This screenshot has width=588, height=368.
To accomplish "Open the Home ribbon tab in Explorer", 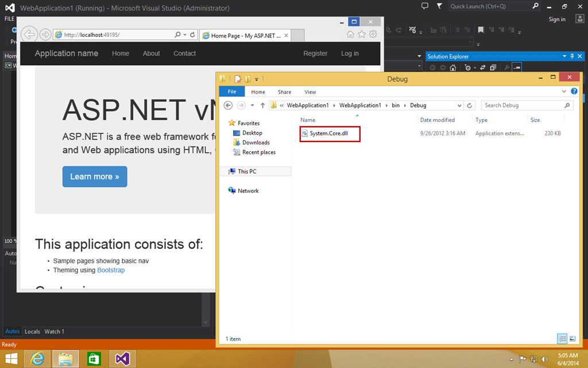I will pyautogui.click(x=258, y=92).
